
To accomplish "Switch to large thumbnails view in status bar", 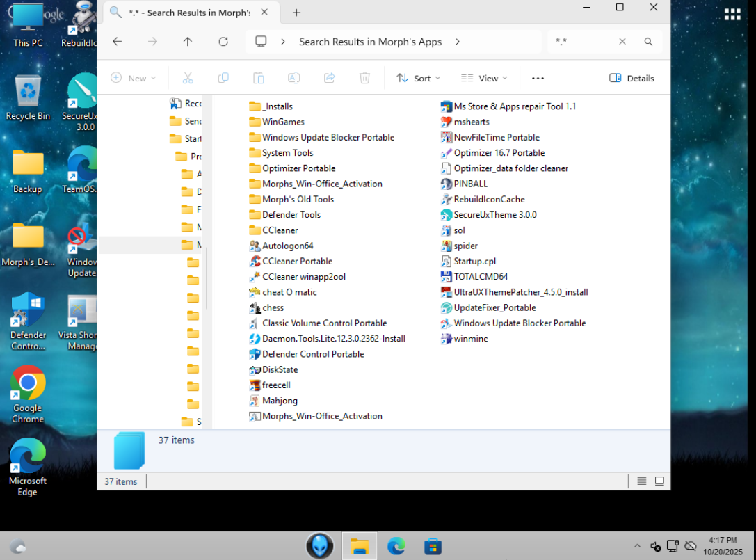I will point(659,481).
